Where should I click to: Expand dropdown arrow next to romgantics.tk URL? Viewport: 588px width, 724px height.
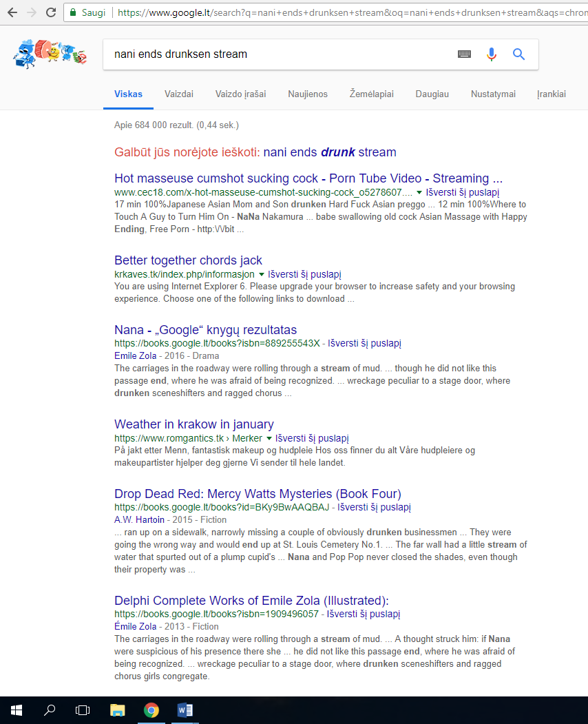[x=269, y=438]
